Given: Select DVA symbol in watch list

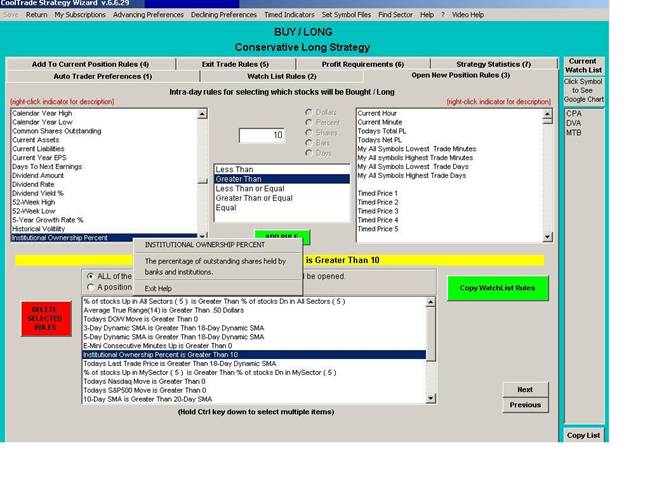Looking at the screenshot, I should [574, 123].
